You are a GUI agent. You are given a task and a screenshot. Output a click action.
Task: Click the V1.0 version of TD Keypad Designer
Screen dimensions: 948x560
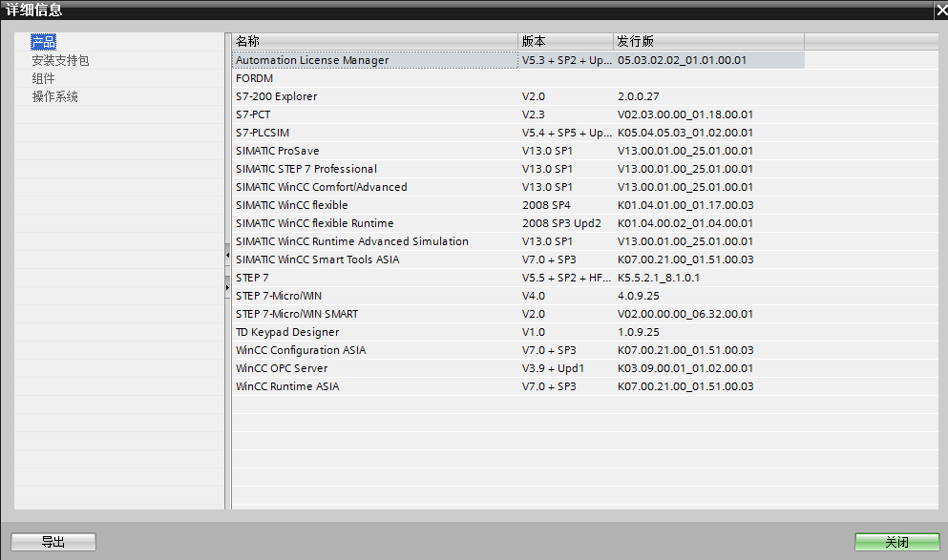pyautogui.click(x=534, y=332)
